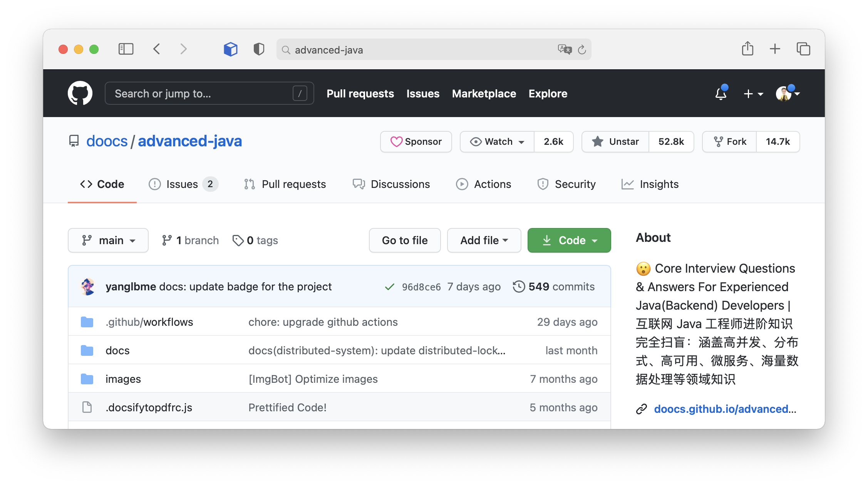
Task: Show the tab overview icon
Action: pos(803,49)
